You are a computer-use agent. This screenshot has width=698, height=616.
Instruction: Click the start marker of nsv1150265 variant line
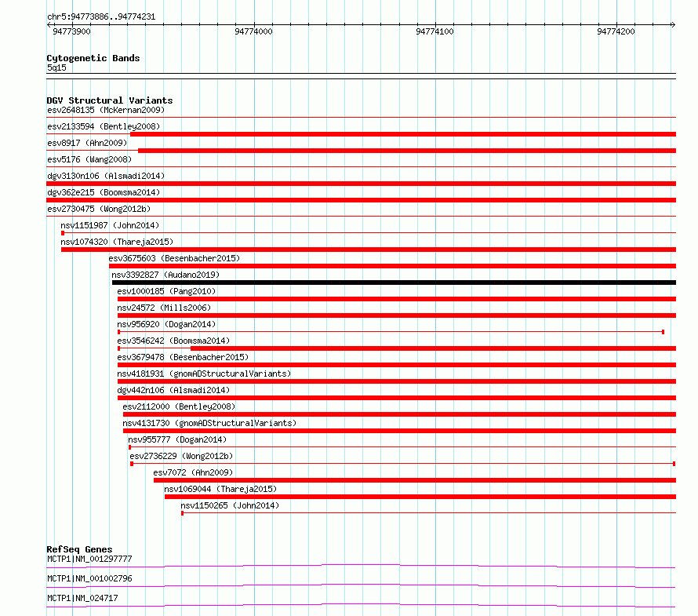pyautogui.click(x=183, y=513)
